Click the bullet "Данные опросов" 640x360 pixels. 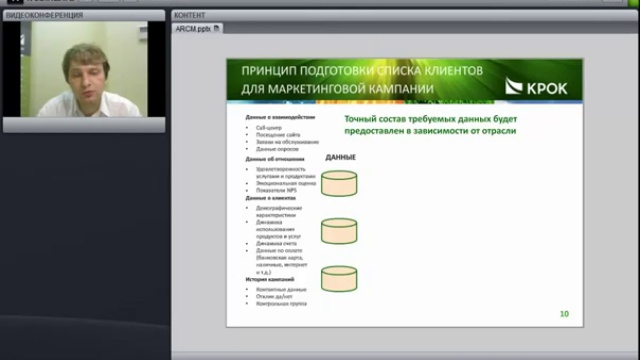pyautogui.click(x=277, y=149)
